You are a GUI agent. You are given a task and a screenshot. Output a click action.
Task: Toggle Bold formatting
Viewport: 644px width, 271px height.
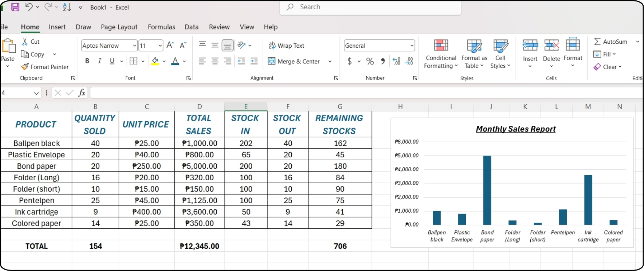(x=87, y=61)
